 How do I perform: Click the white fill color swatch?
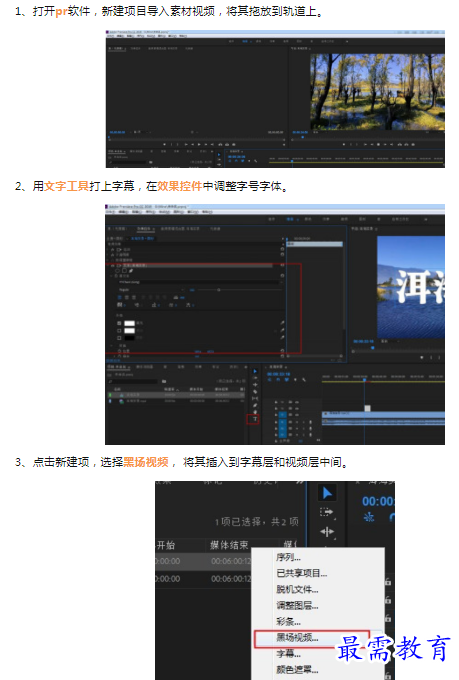(x=129, y=323)
